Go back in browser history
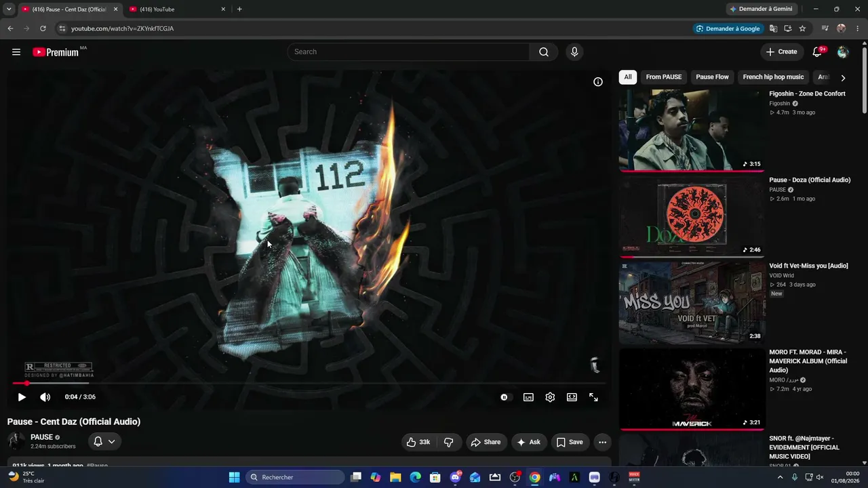Screen dimensions: 868x488 (10, 28)
